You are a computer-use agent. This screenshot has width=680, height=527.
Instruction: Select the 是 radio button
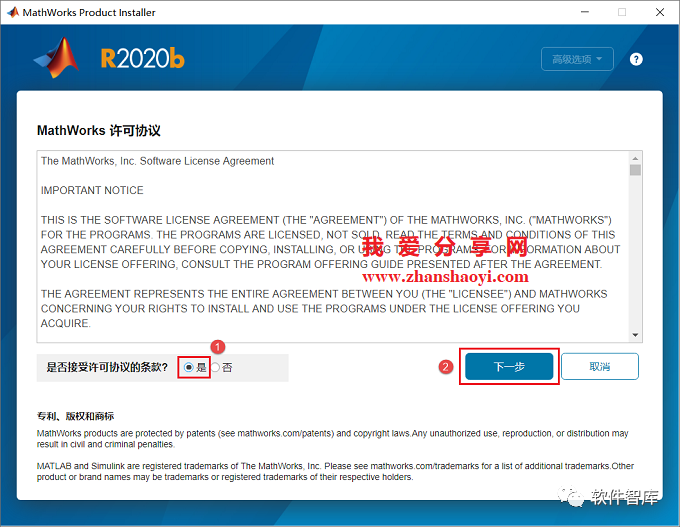coord(188,367)
